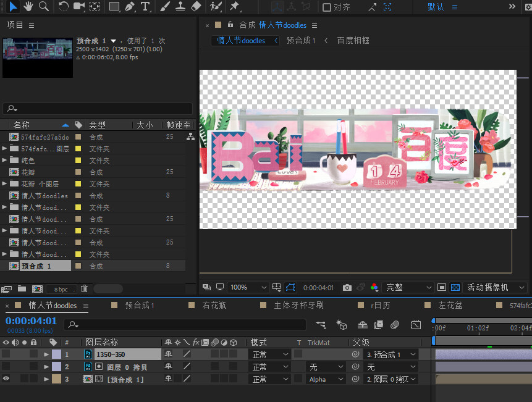Toggle mask and shape path visibility
The width and height of the screenshot is (532, 402).
[290, 287]
